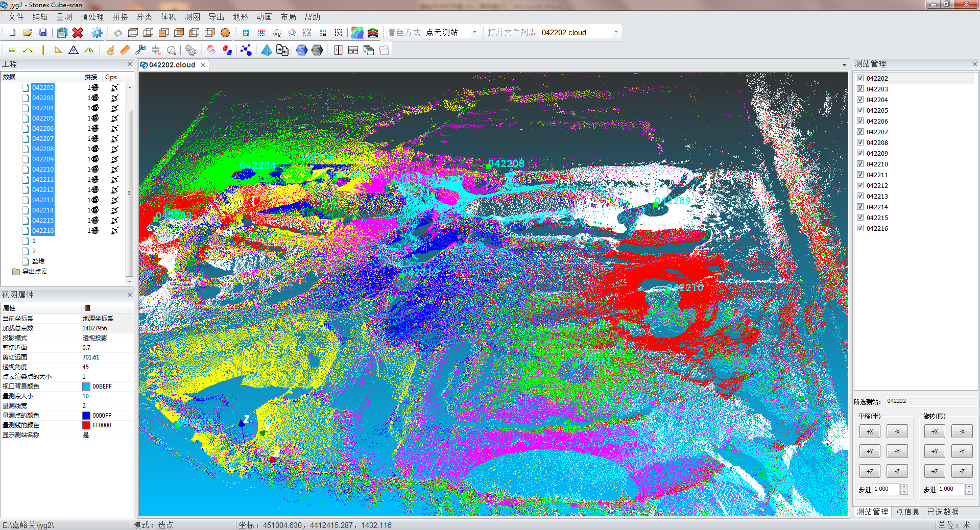Click the blue gear settings icon
This screenshot has height=530, width=980.
pyautogui.click(x=97, y=33)
